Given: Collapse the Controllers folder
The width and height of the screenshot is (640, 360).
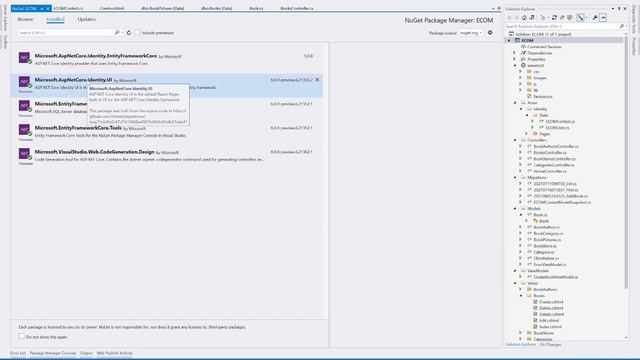Looking at the screenshot, I should click(x=515, y=140).
